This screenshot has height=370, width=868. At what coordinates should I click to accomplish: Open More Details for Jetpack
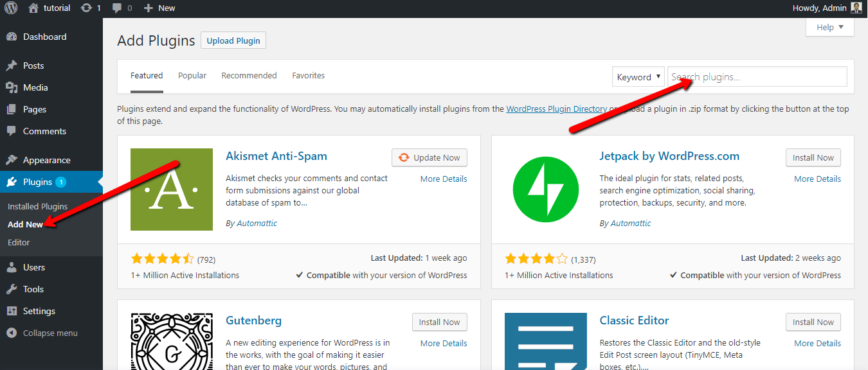coord(817,179)
